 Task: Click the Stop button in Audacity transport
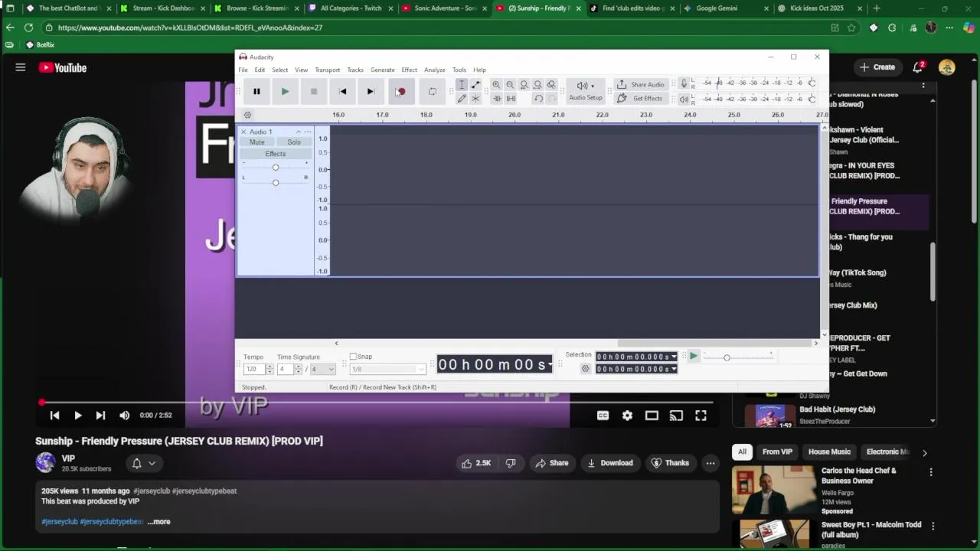tap(313, 92)
